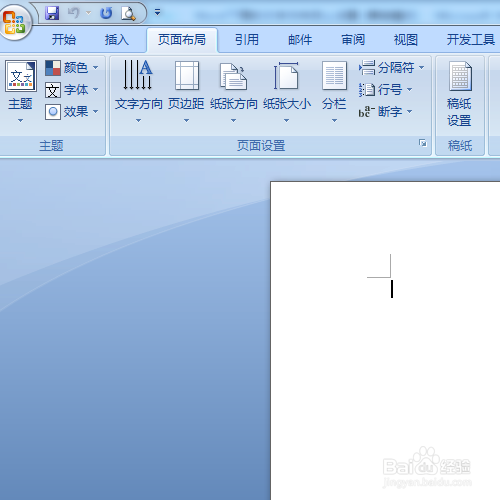
Task: Click the 文字方向 text direction icon
Action: coord(138,75)
